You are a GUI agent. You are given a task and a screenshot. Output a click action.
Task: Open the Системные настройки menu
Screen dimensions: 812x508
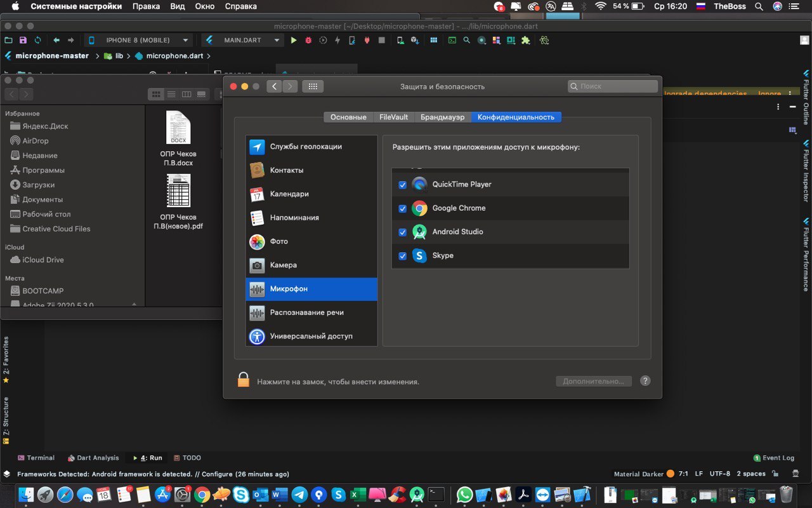[x=76, y=6]
